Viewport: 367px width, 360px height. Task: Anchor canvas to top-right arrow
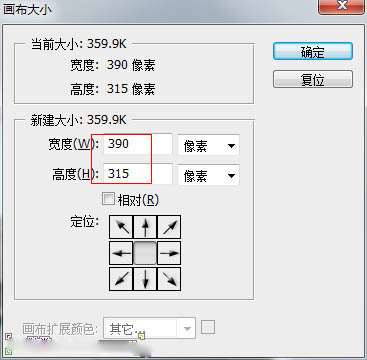click(x=169, y=227)
